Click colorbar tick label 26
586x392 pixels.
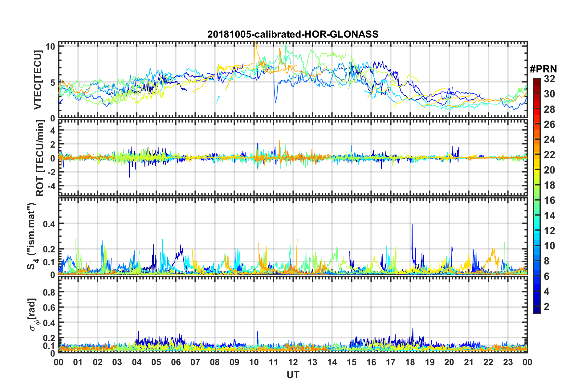tap(549, 125)
